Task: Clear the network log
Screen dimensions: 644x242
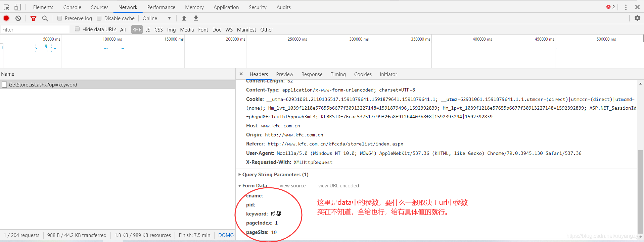Action: point(18,18)
